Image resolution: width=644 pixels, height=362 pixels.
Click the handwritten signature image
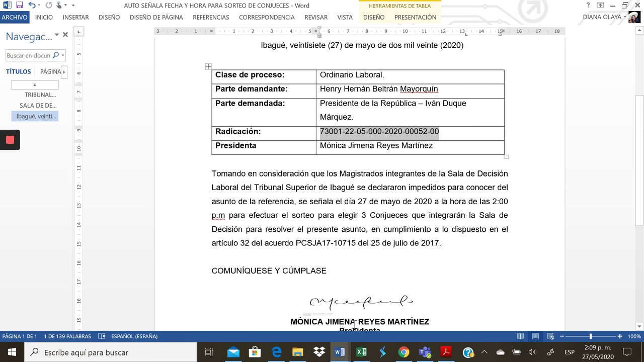pyautogui.click(x=361, y=302)
